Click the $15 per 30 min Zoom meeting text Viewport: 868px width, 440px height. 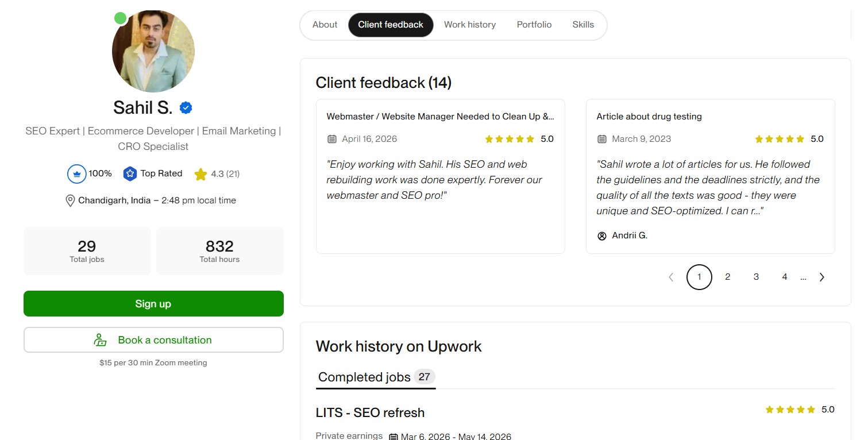pos(153,363)
